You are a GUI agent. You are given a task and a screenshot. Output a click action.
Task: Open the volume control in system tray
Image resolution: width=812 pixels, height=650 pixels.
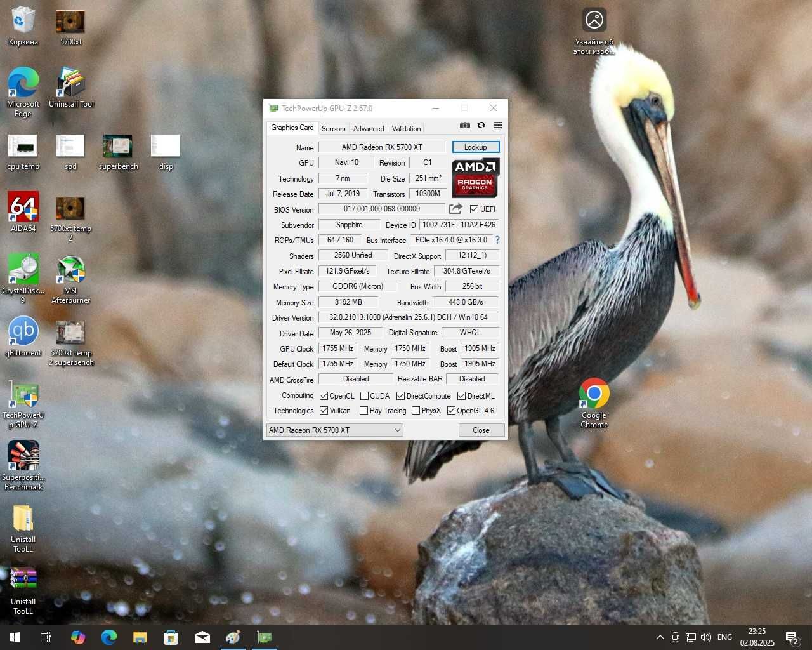coord(706,637)
